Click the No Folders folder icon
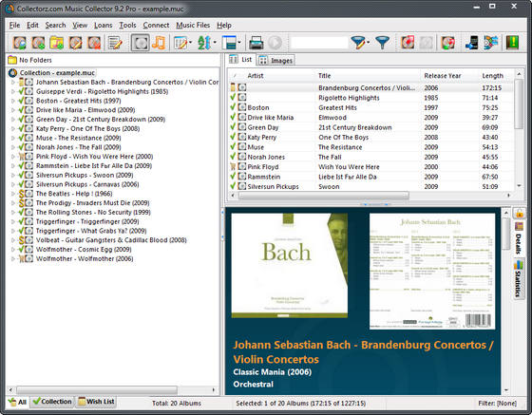Image resolution: width=532 pixels, height=415 pixels. coord(12,60)
